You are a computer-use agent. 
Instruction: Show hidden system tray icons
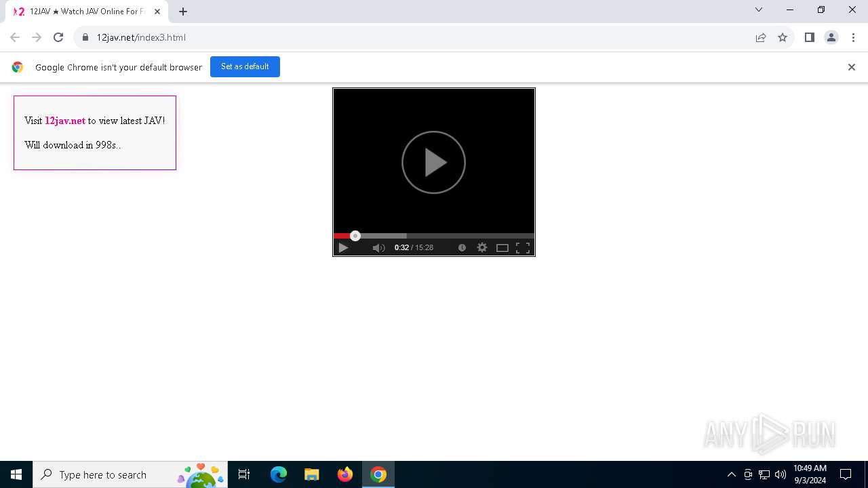coord(731,474)
